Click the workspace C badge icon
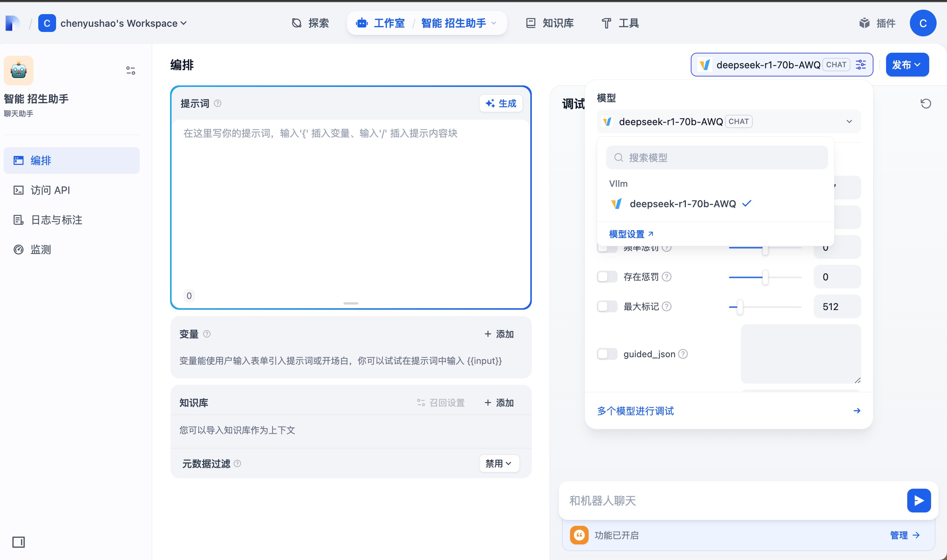Image resolution: width=947 pixels, height=560 pixels. (47, 23)
